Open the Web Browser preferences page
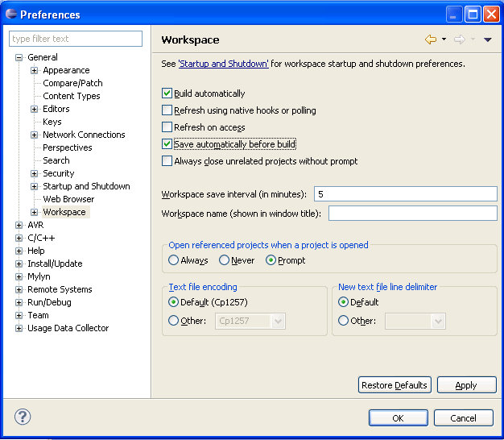This screenshot has height=440, width=504. 68,199
